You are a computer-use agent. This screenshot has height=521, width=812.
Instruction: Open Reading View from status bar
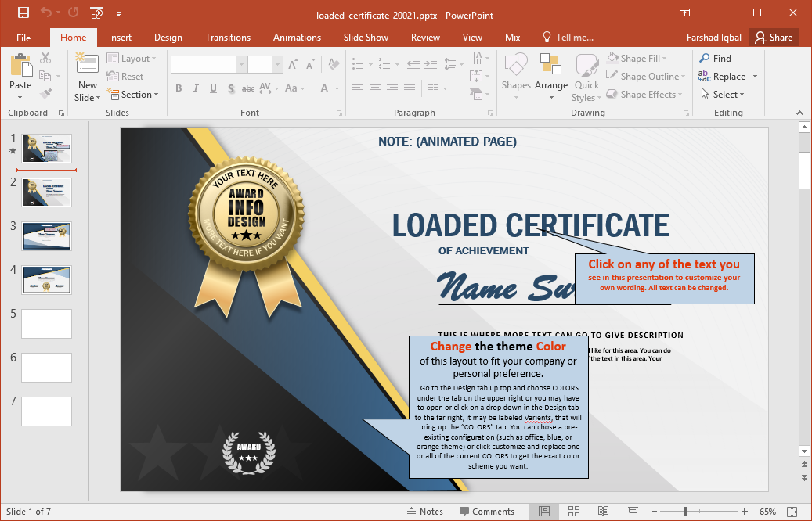[603, 512]
